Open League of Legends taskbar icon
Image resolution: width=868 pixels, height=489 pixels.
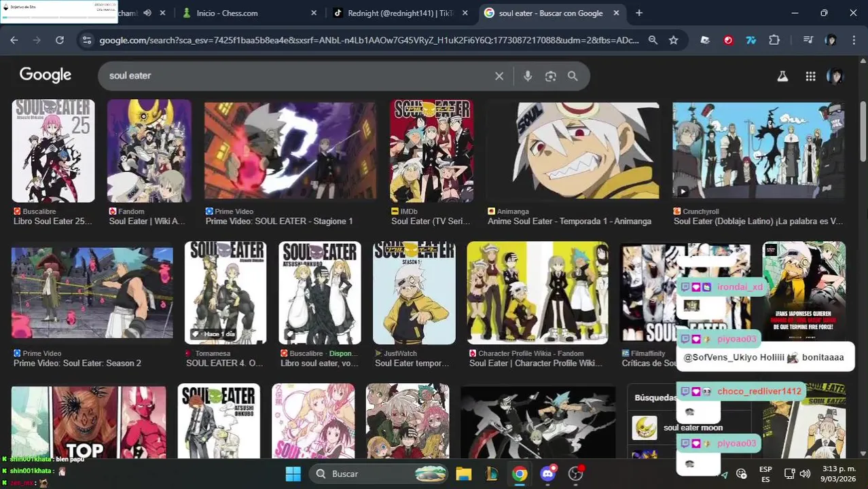pyautogui.click(x=492, y=474)
